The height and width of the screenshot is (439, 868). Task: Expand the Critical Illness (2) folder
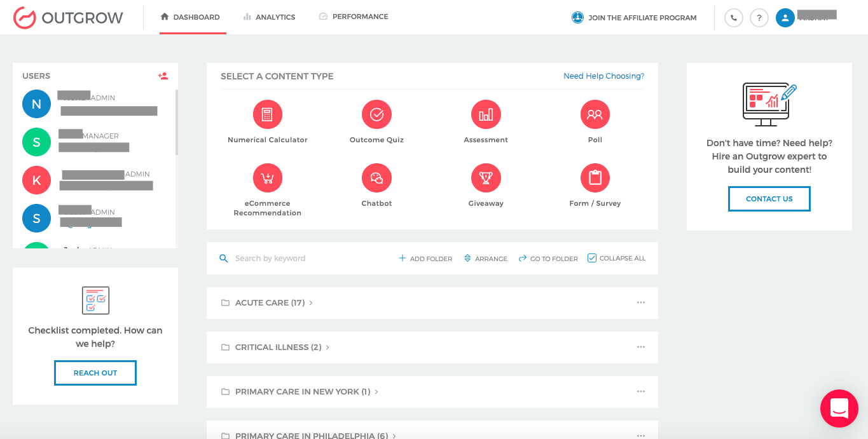coord(275,348)
